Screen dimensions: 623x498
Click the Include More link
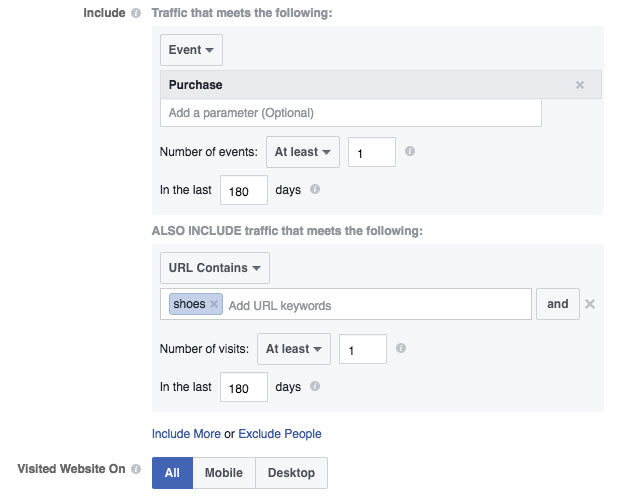pos(186,434)
